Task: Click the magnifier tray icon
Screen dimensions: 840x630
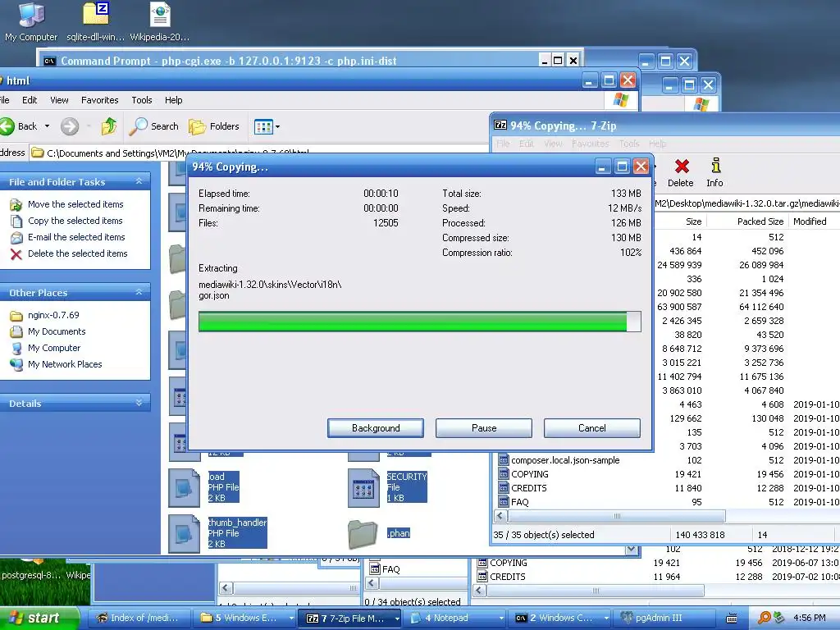Action: 764,618
